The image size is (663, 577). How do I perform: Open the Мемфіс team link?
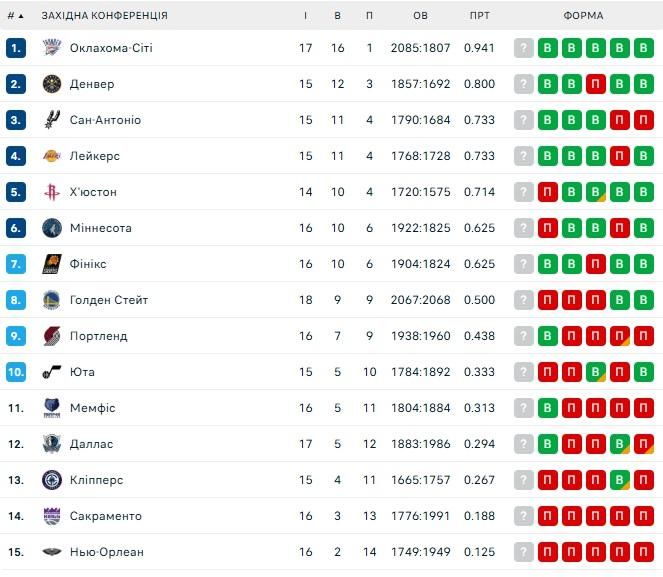click(x=92, y=408)
